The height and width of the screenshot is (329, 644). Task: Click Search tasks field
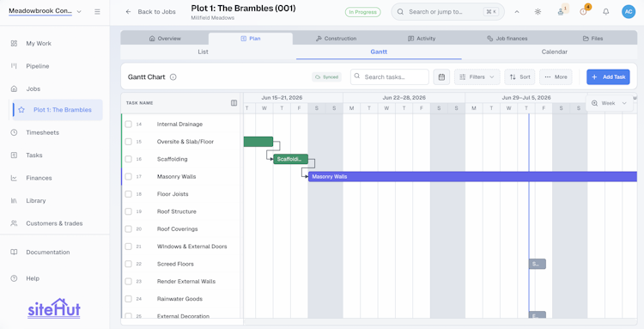(389, 76)
